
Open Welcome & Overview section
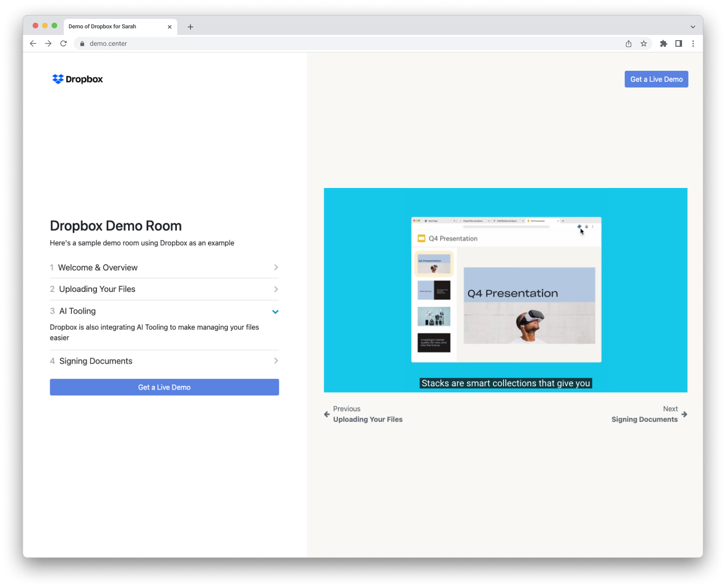164,267
